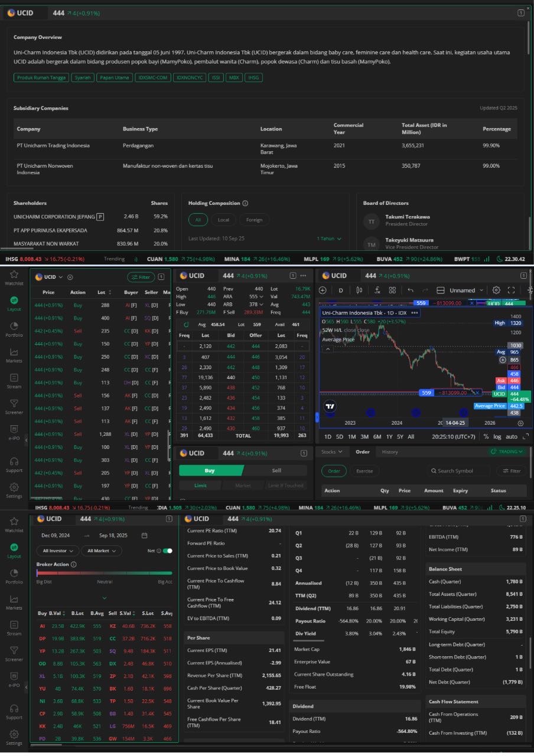Click the chart redo arrow
The height and width of the screenshot is (756, 534).
pyautogui.click(x=425, y=290)
